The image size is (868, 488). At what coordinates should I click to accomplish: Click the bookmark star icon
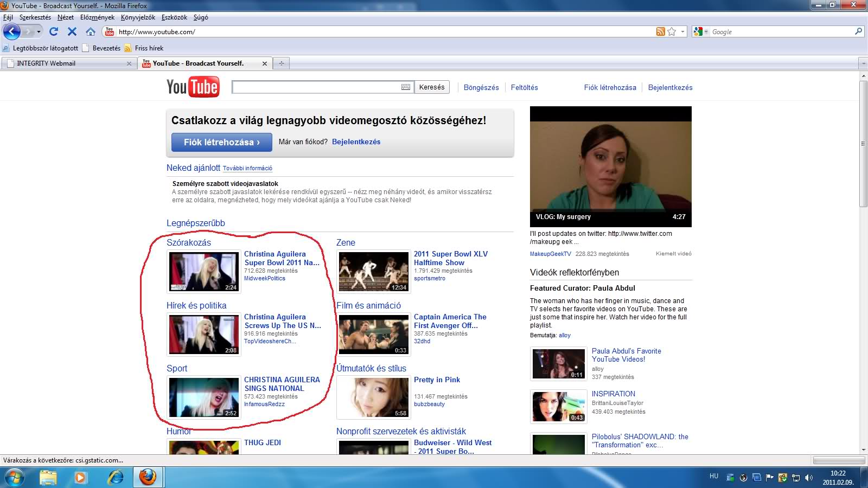click(672, 31)
